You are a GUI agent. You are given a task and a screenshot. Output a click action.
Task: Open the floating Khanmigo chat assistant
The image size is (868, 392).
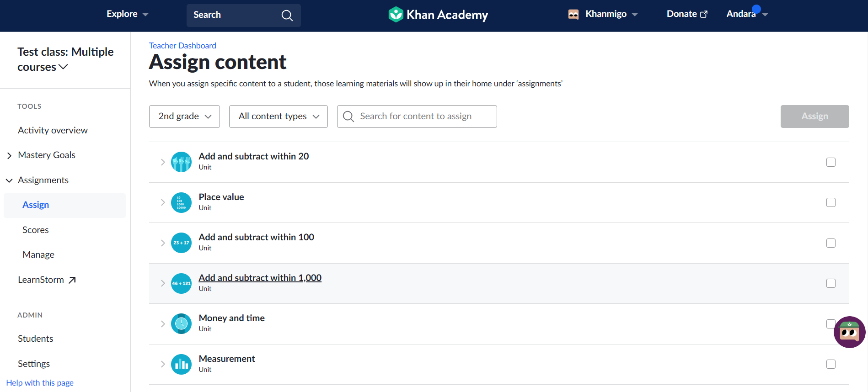tap(849, 332)
